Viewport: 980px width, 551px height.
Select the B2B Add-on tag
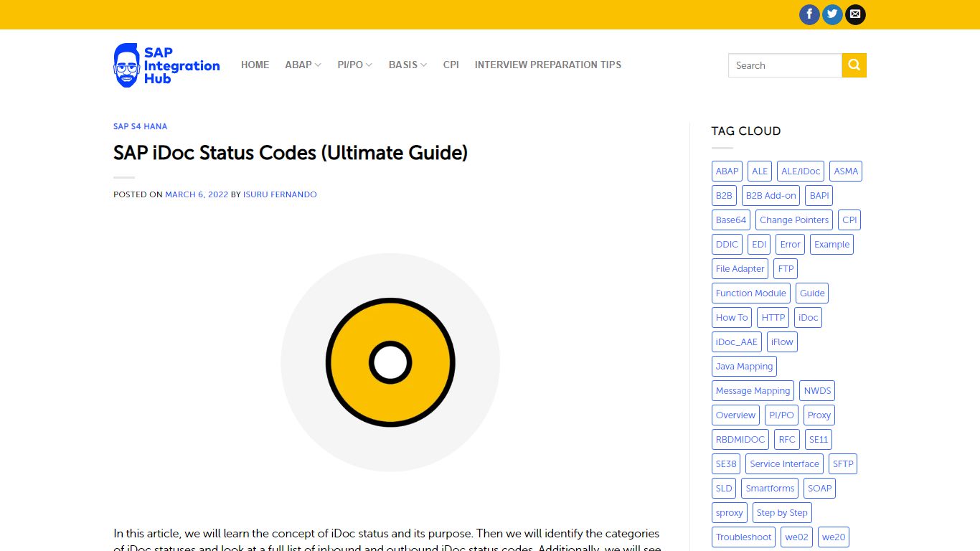click(x=771, y=196)
